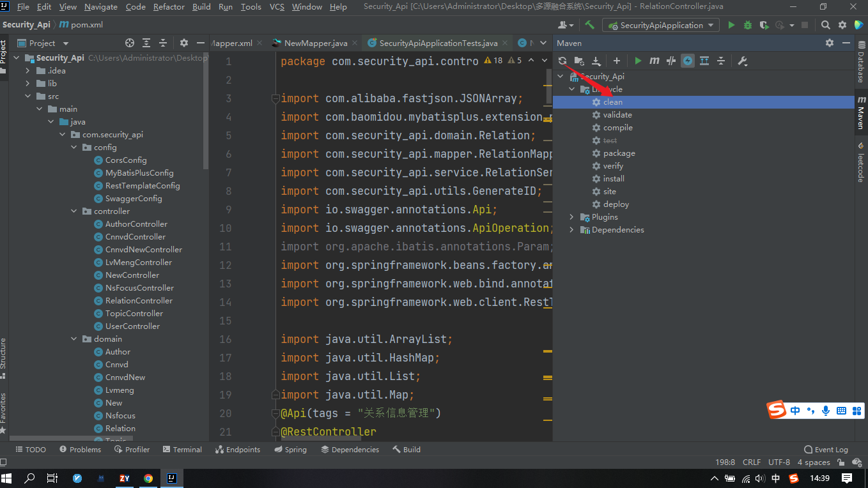The image size is (868, 488).
Task: Collapse all in Maven panel
Action: click(721, 61)
